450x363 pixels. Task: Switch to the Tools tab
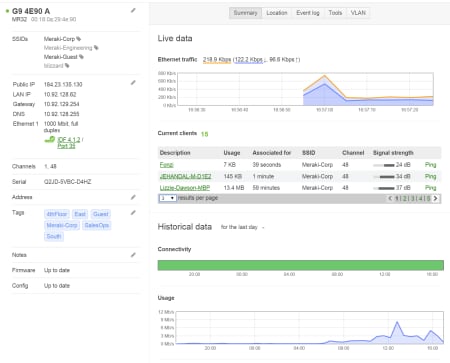[335, 13]
